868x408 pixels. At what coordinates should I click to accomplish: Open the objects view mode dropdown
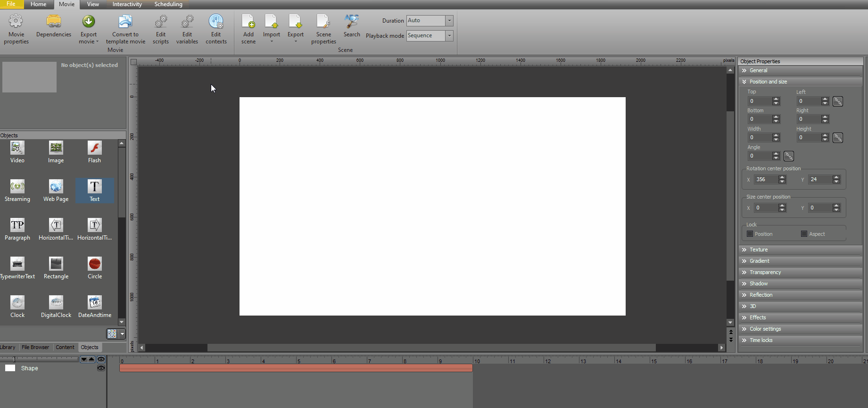coord(123,334)
